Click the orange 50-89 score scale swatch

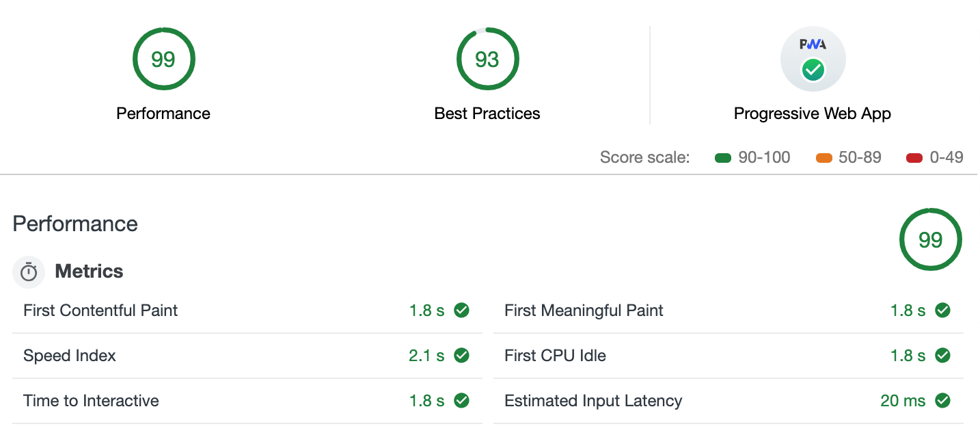coord(824,158)
